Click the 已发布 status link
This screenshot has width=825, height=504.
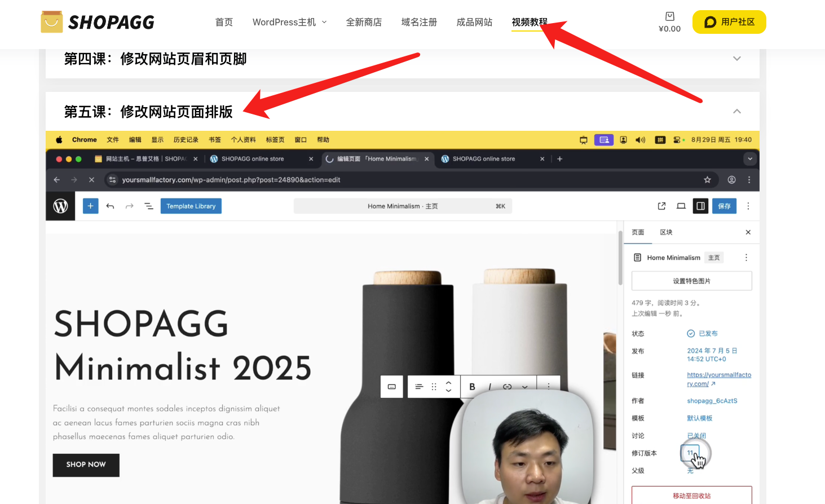pyautogui.click(x=702, y=334)
